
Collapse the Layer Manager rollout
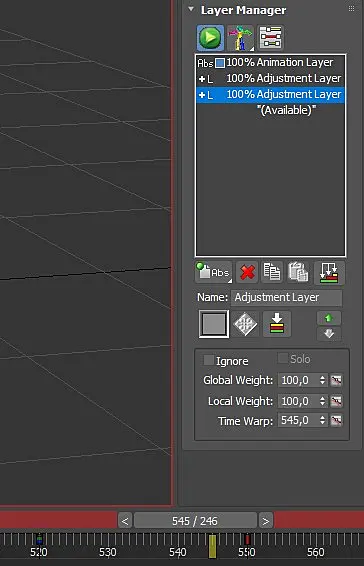pyautogui.click(x=191, y=9)
